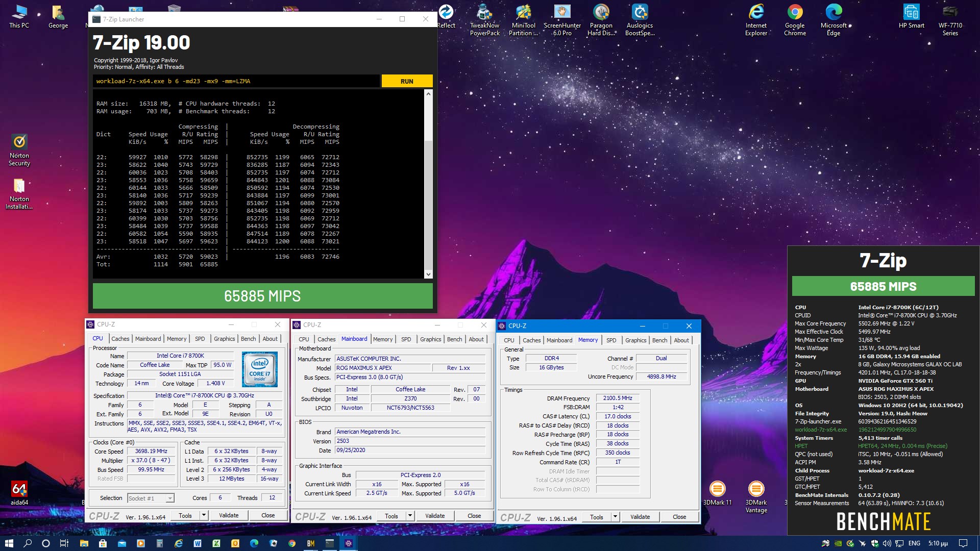This screenshot has height=551, width=980.
Task: Click Tools button in Memory CPU-Z window
Action: point(596,517)
